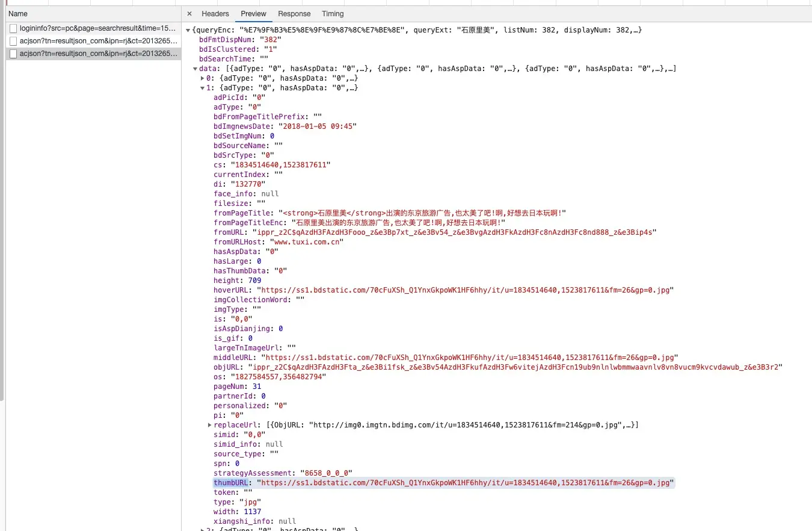The height and width of the screenshot is (531, 812).
Task: Click the fromPageTitle property row
Action: [x=390, y=213]
